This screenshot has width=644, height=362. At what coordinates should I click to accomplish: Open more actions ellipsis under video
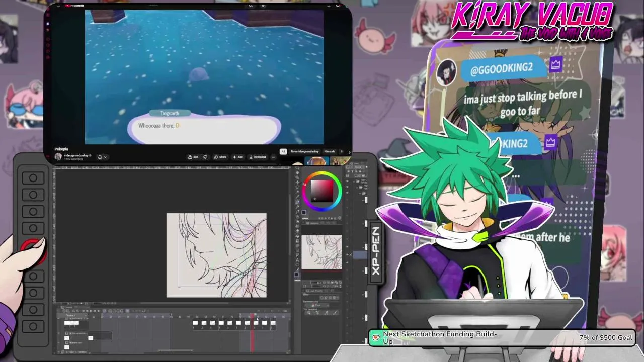tap(273, 157)
